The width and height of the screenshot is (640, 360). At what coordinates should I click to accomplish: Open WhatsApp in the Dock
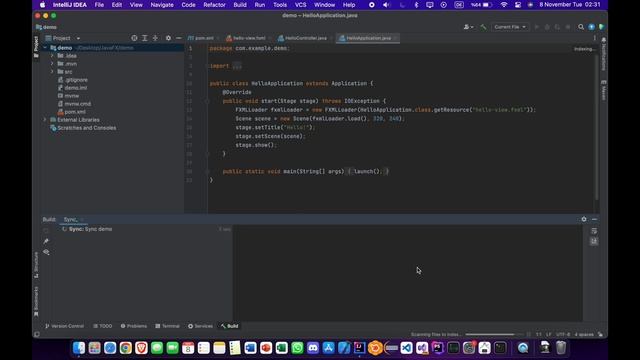[297, 348]
